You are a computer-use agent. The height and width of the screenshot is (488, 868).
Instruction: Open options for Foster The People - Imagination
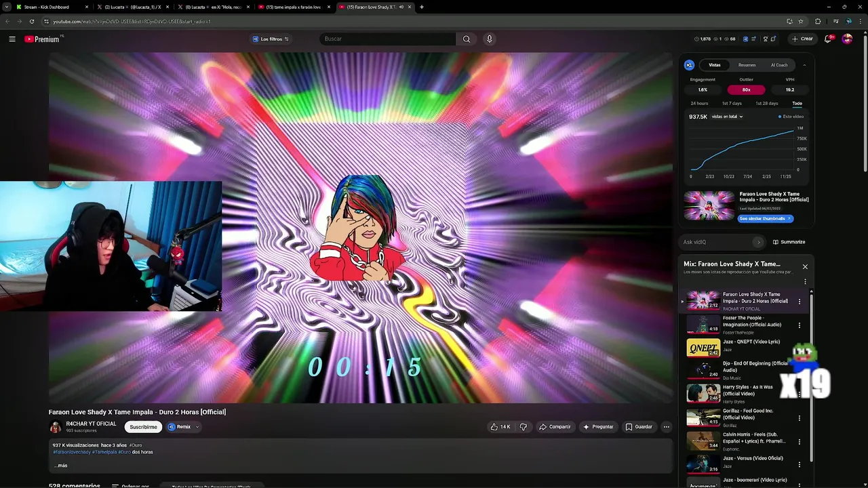pyautogui.click(x=800, y=325)
